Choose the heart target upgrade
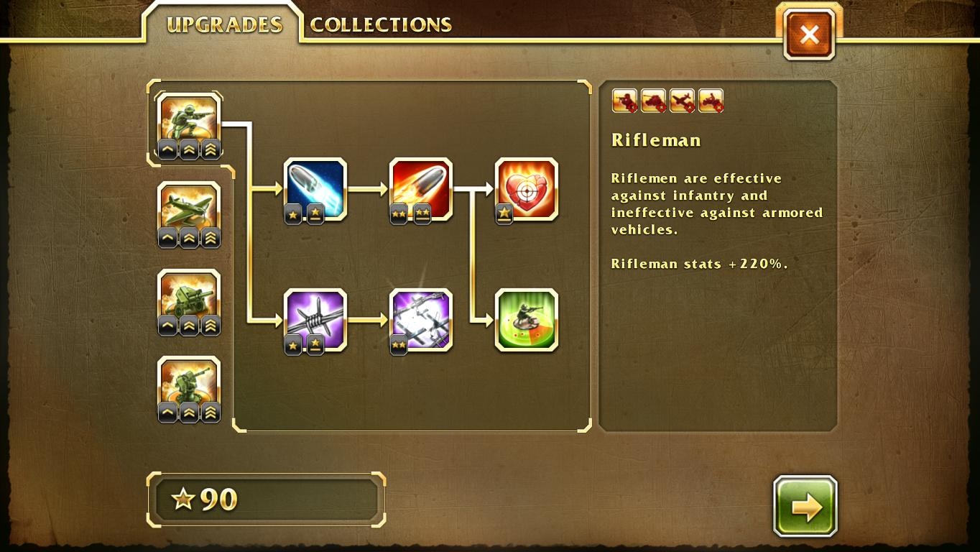Screen dimensions: 980x552 527,189
